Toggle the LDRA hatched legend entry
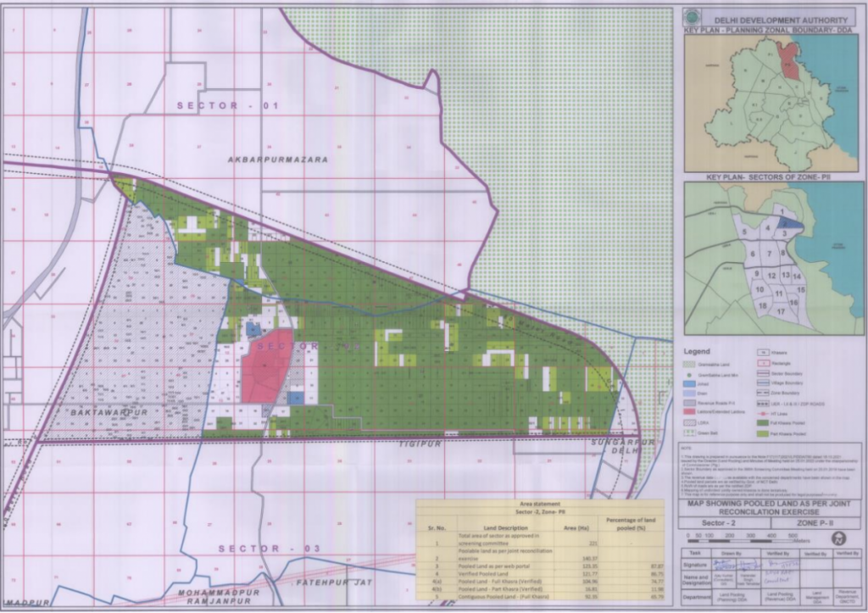This screenshot has width=868, height=613. (689, 422)
